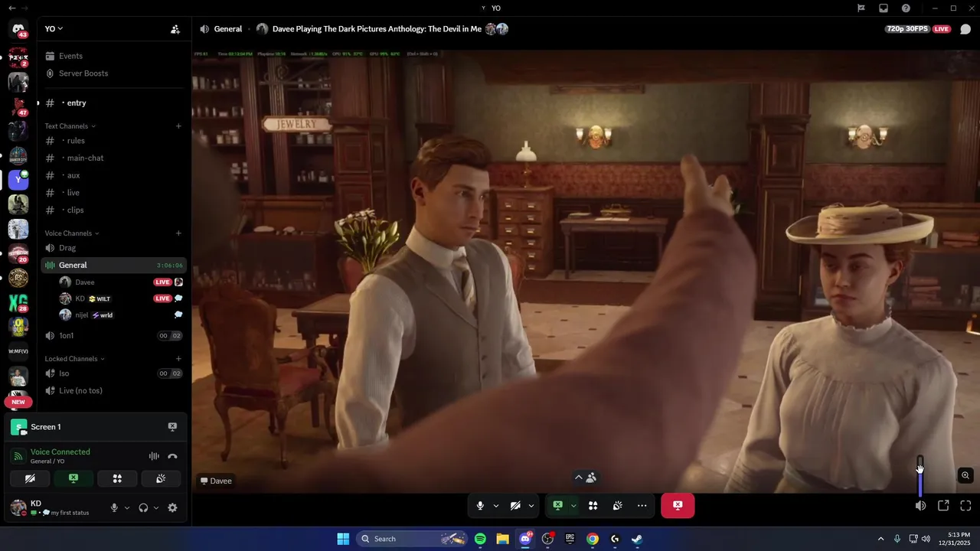Toggle deafen headphones in the user panel

coord(143,507)
